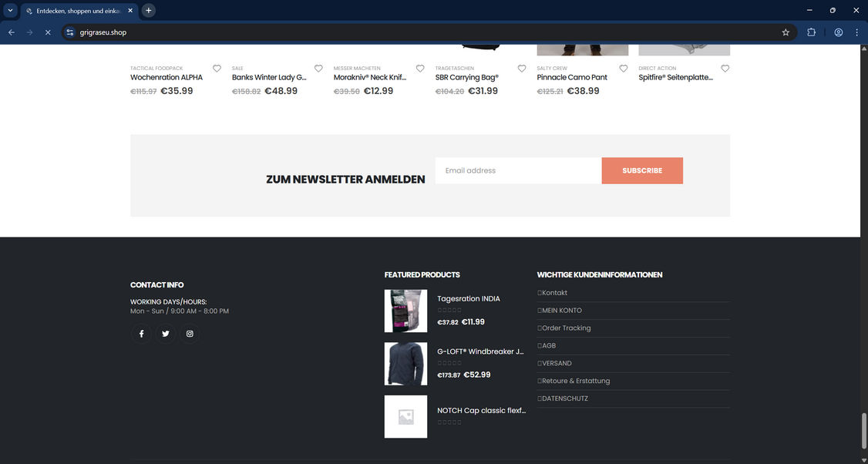Open the Twitter social icon in the footer
868x464 pixels.
tap(165, 333)
